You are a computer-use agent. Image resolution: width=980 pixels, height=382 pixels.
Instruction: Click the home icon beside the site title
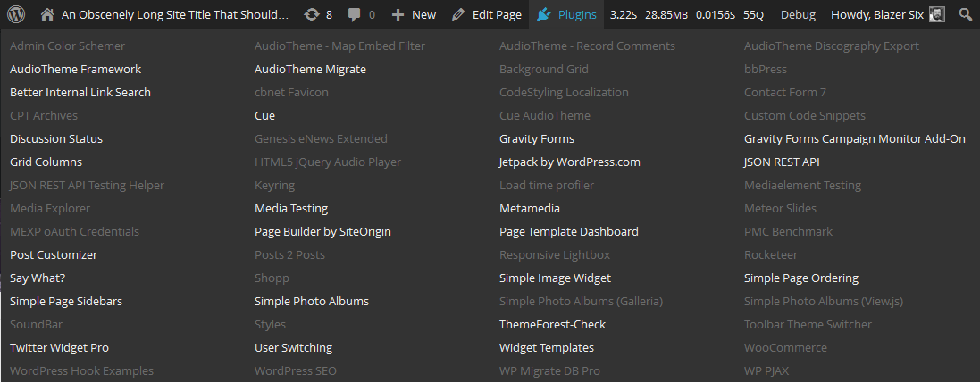click(x=47, y=14)
